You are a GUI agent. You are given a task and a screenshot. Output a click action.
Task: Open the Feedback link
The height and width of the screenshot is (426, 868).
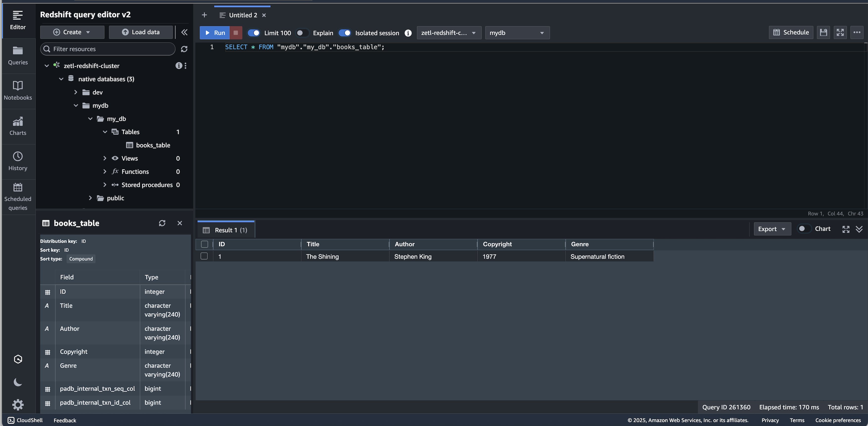pyautogui.click(x=65, y=420)
